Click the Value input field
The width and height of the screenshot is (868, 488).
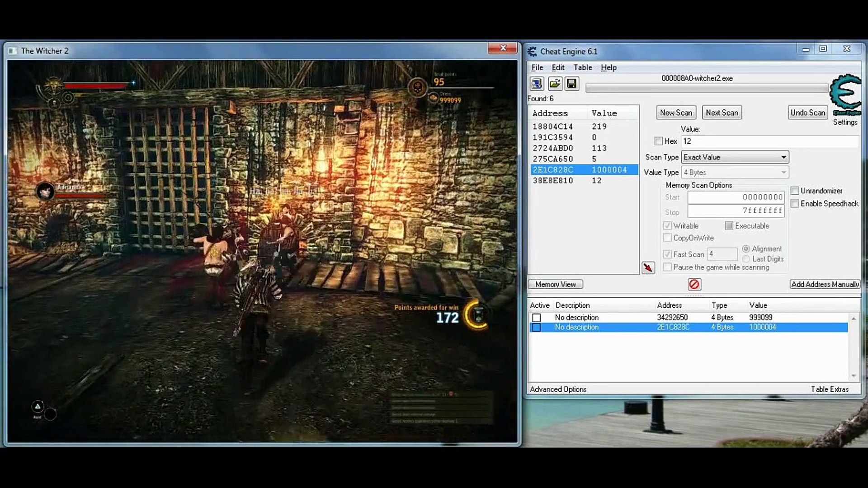click(x=769, y=141)
